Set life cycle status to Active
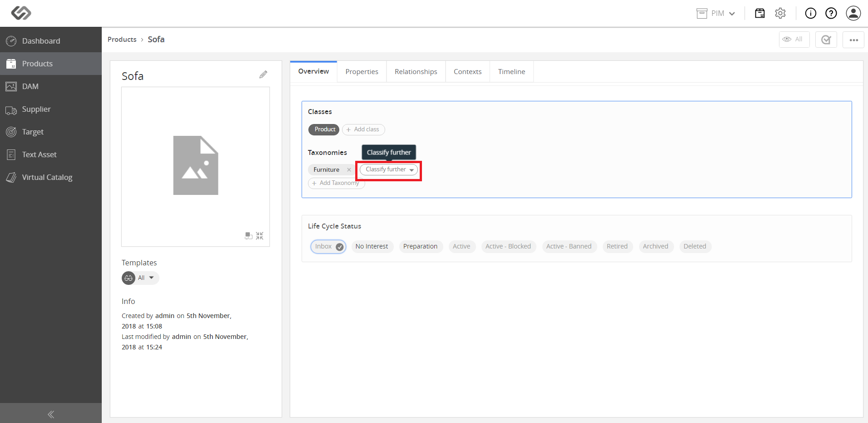The width and height of the screenshot is (868, 423). 461,246
